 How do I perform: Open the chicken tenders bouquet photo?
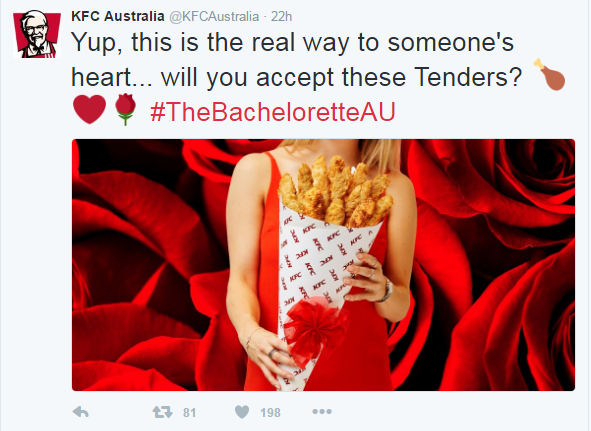point(323,265)
